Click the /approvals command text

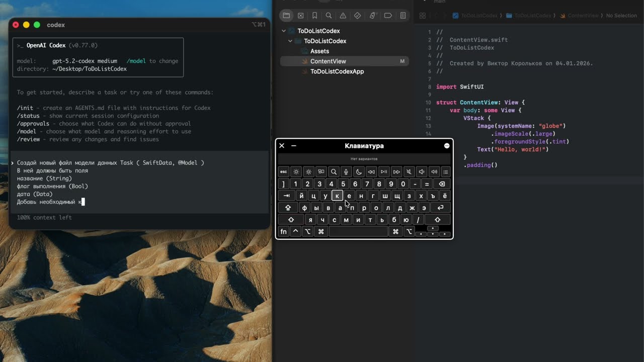[x=33, y=124]
